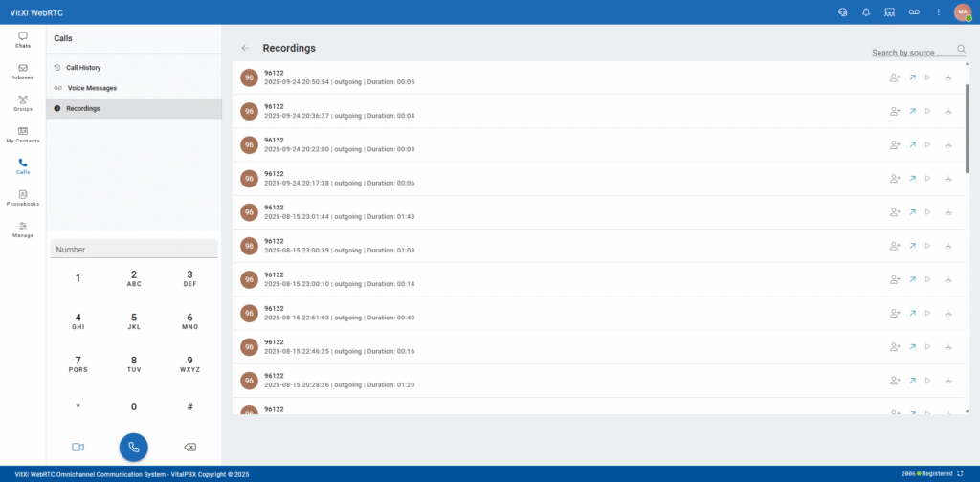980x482 pixels.
Task: Click the conference room icon in header
Action: click(890, 12)
